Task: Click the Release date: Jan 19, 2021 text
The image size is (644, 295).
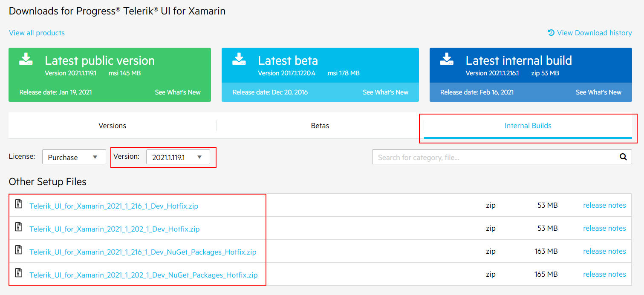Action: [x=55, y=92]
